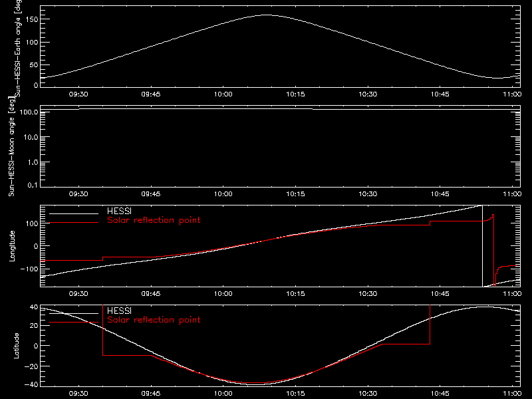Viewport: 532px width, 399px height.
Task: Click 10:45 time label under Longitude plot
Action: pos(440,293)
